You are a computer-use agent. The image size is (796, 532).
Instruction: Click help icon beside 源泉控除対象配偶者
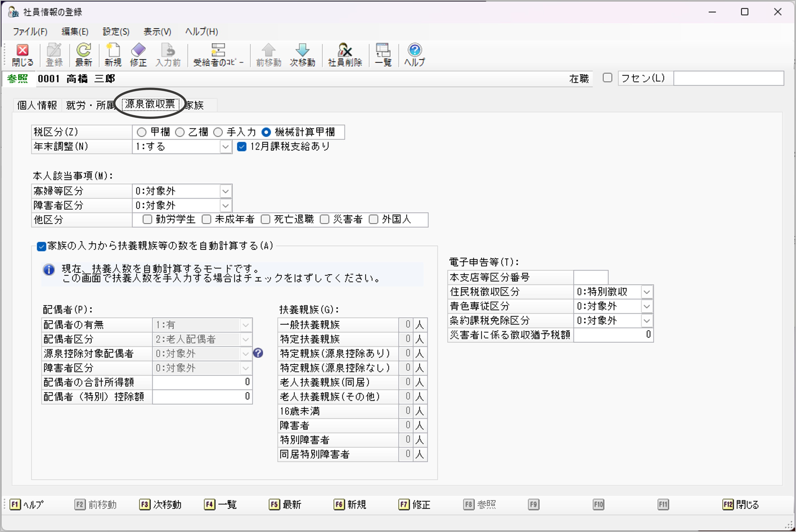pyautogui.click(x=258, y=353)
